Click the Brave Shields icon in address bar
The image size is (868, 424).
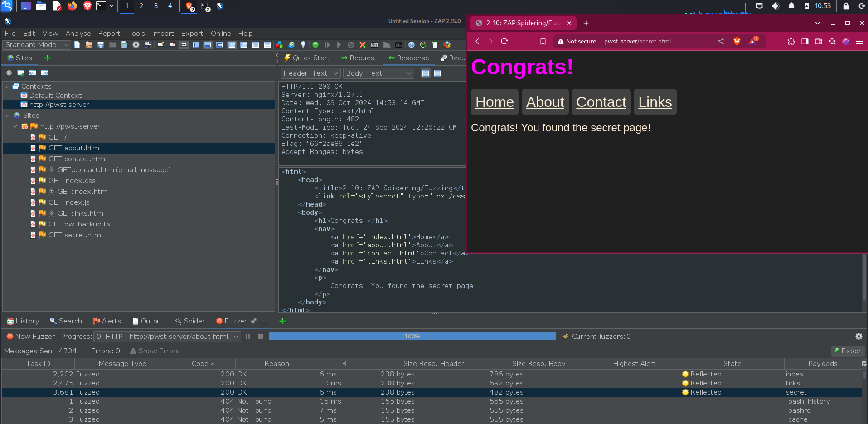tap(737, 41)
